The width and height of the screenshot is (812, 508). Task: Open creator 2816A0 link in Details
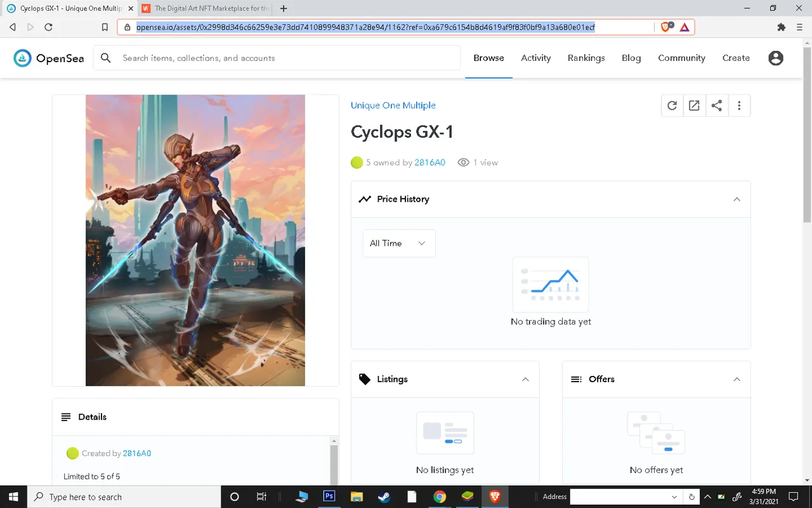[137, 453]
